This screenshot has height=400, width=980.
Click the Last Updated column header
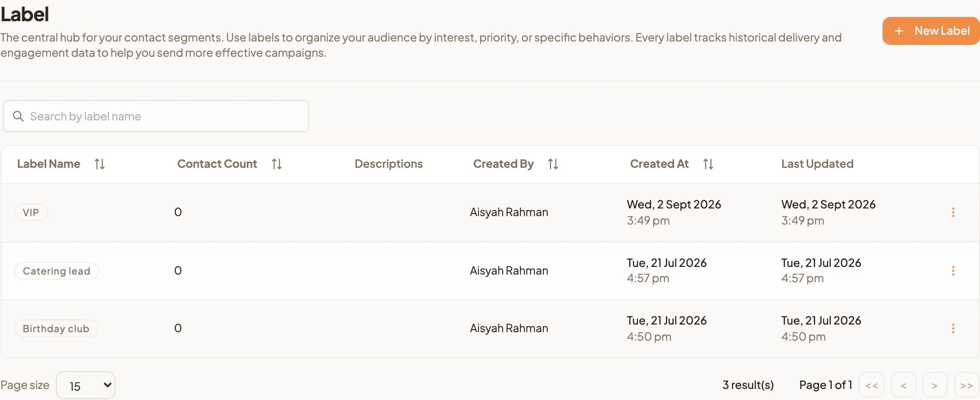[818, 164]
